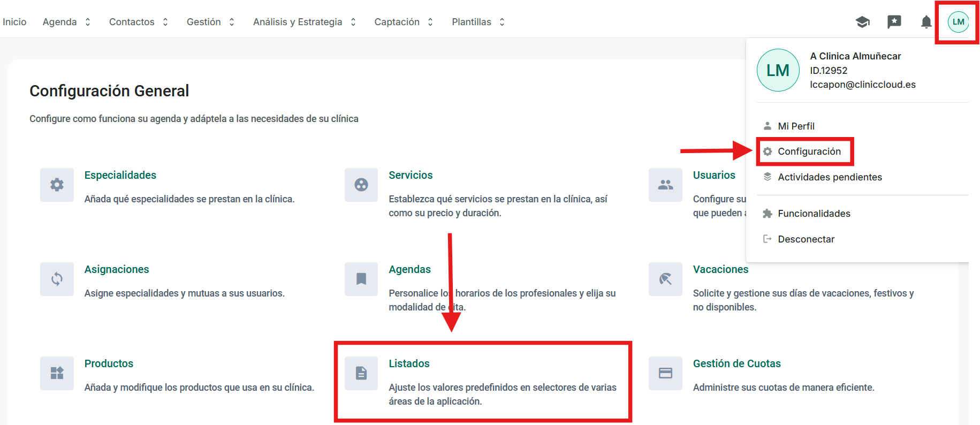Expand the Contactos dropdown menu
The height and width of the screenshot is (425, 980).
pos(138,22)
